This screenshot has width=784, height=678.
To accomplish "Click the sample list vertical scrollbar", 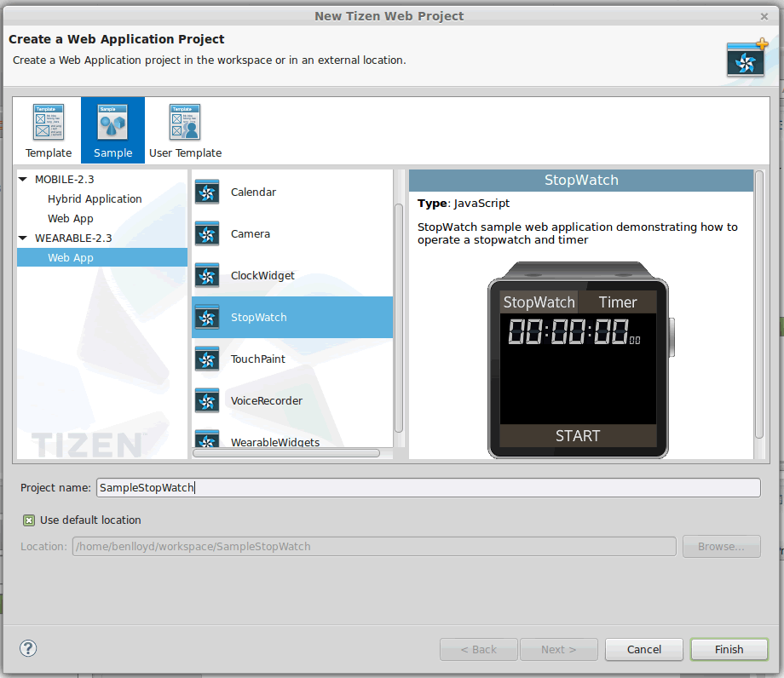I will (399, 318).
